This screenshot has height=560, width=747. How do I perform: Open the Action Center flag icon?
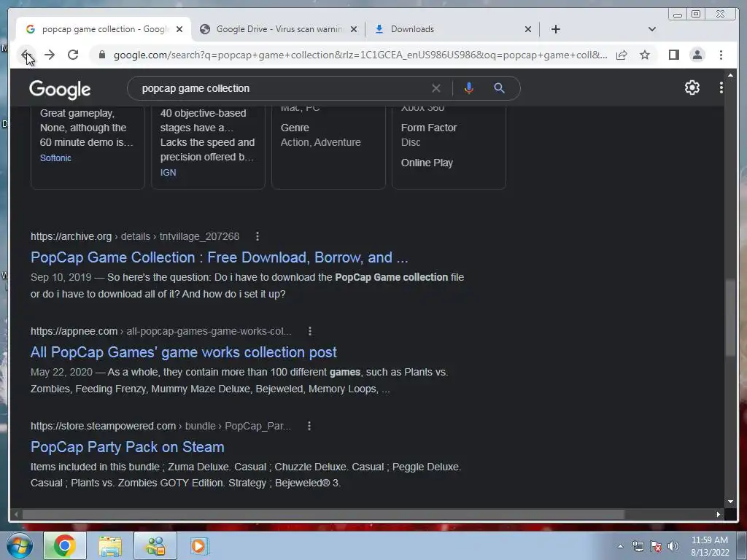point(656,546)
